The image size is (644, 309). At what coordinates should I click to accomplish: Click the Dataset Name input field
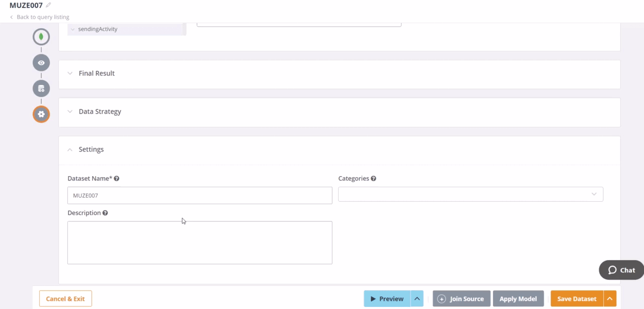coord(200,196)
